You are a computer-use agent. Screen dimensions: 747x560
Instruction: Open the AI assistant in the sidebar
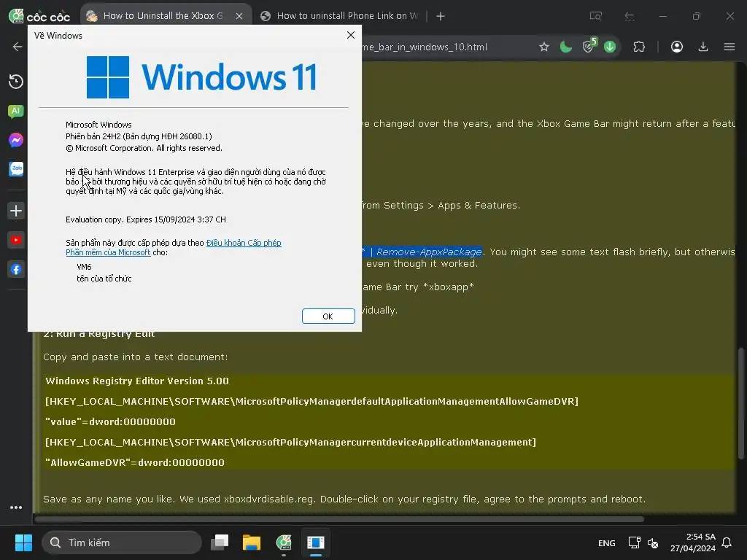[x=16, y=111]
